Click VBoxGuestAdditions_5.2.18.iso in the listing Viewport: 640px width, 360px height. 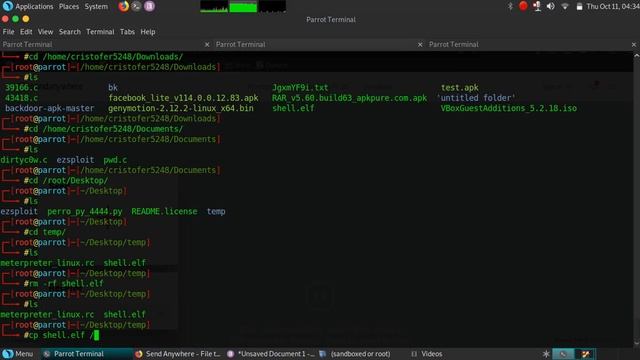pos(509,108)
